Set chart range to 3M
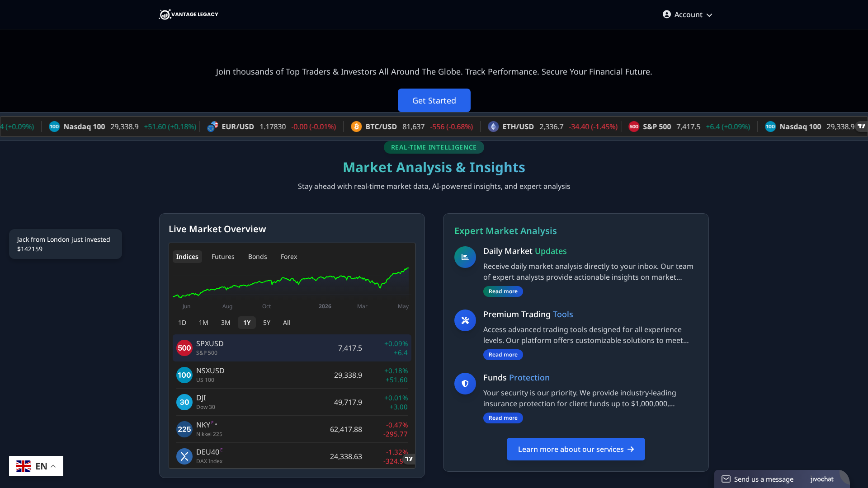 coord(226,323)
